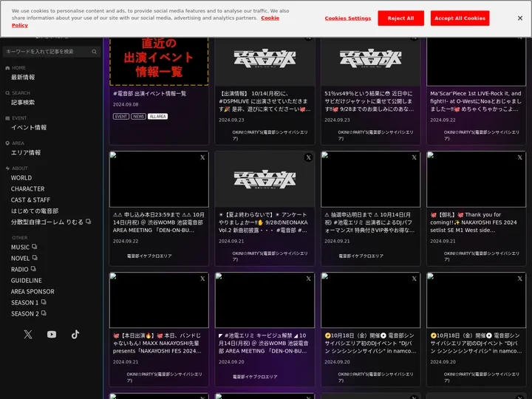532x399 pixels.
Task: Click the Reject All button
Action: pyautogui.click(x=400, y=18)
